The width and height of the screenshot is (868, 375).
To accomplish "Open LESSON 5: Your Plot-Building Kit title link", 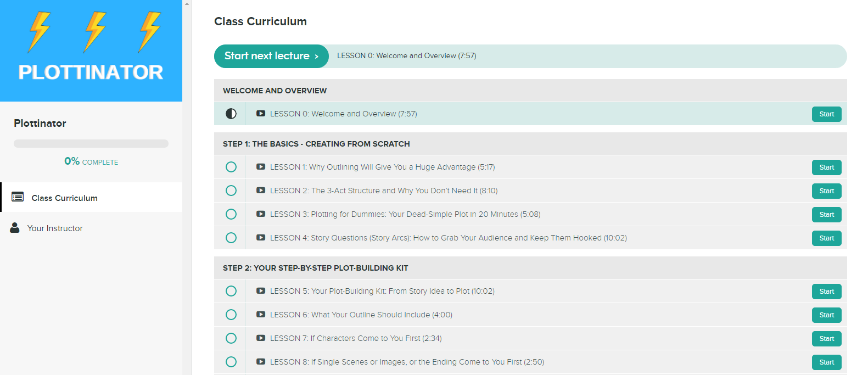I will (x=382, y=291).
